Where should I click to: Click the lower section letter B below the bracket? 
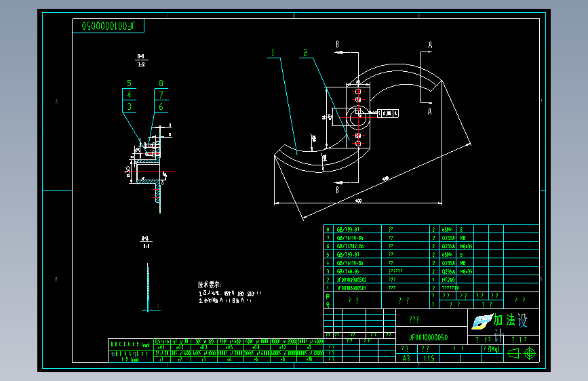(337, 190)
